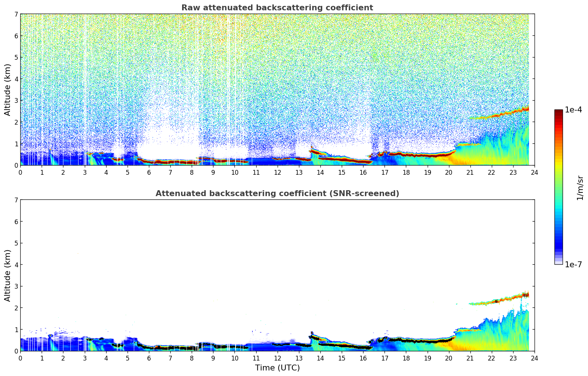Click the 'Attenuated backscattering coefficient (SNR-screened)' title
Viewport: 588px width, 376px height.
pos(277,194)
